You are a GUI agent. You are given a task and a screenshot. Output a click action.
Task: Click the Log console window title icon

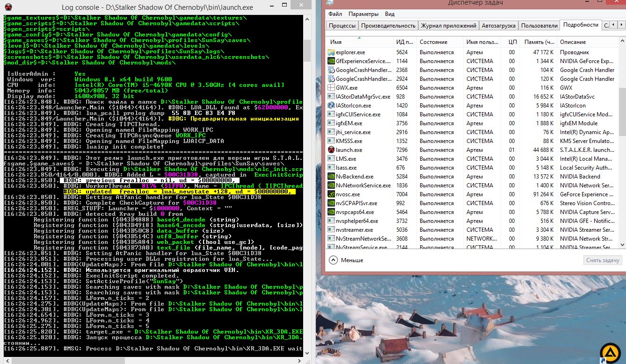click(7, 7)
